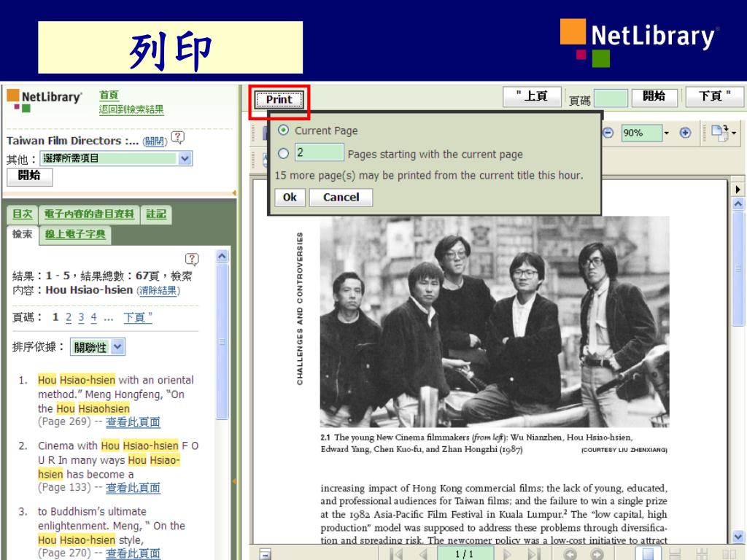Click the 開始 button under 其他 dropdown
This screenshot has height=560, width=747.
[x=29, y=176]
